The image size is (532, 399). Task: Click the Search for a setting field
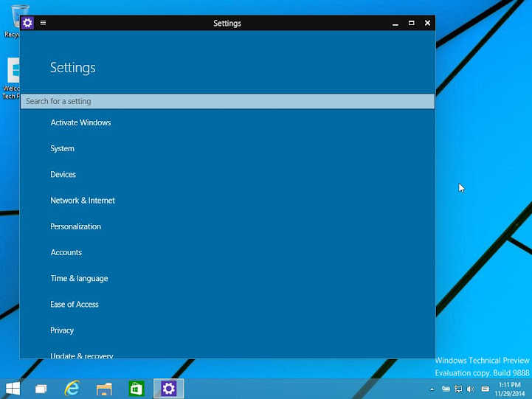[x=227, y=101]
